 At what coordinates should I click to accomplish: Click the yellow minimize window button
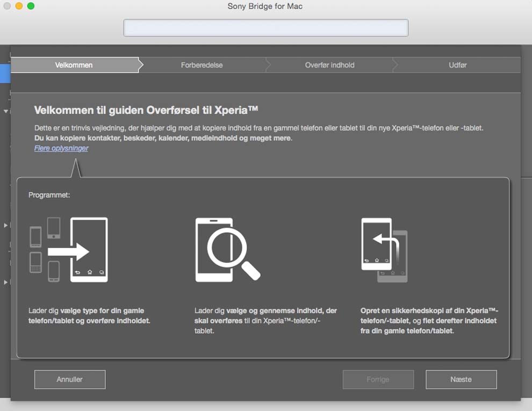[19, 6]
